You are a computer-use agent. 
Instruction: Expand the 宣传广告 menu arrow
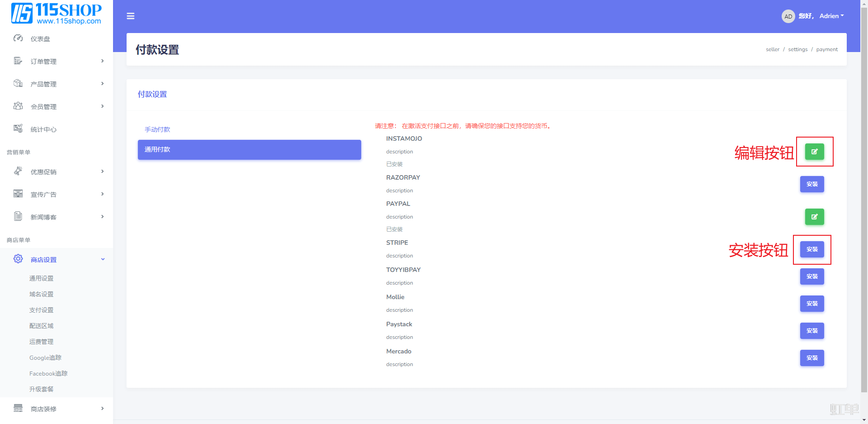click(x=103, y=194)
